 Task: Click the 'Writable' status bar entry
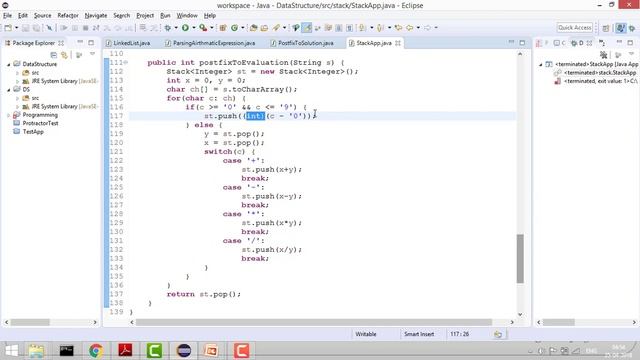366,334
